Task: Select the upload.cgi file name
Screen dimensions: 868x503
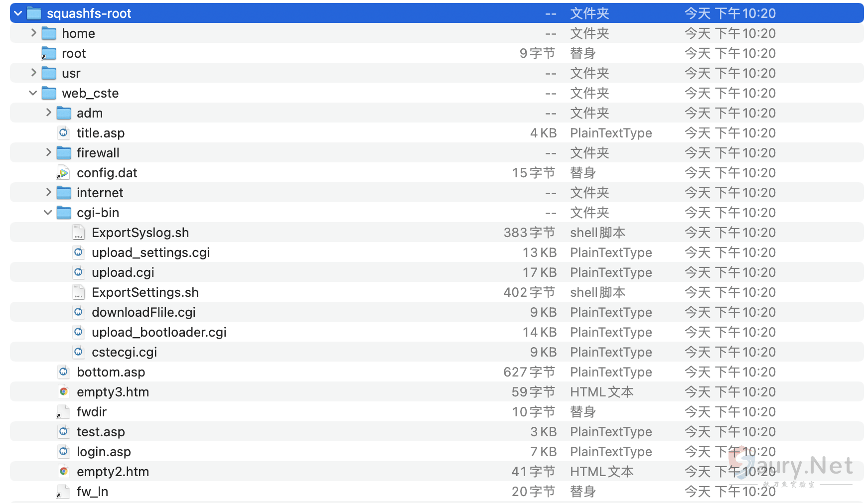Action: tap(123, 272)
